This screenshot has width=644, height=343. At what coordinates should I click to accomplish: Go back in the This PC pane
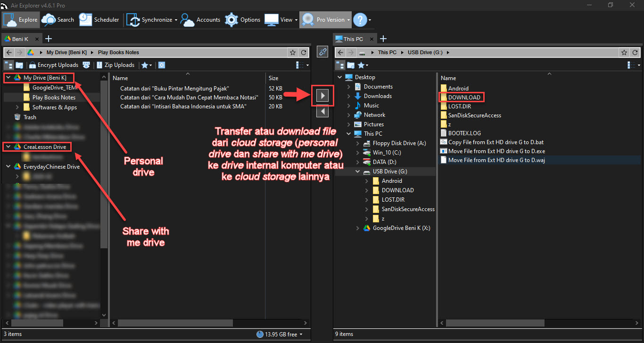pos(340,52)
